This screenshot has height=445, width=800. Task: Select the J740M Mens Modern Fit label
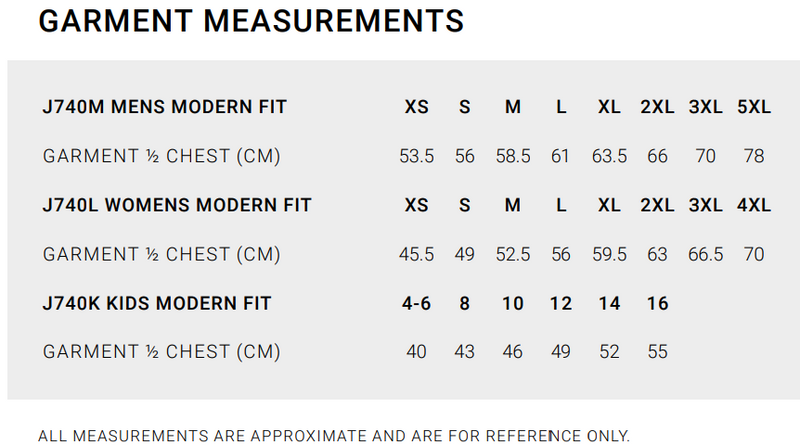coord(165,107)
